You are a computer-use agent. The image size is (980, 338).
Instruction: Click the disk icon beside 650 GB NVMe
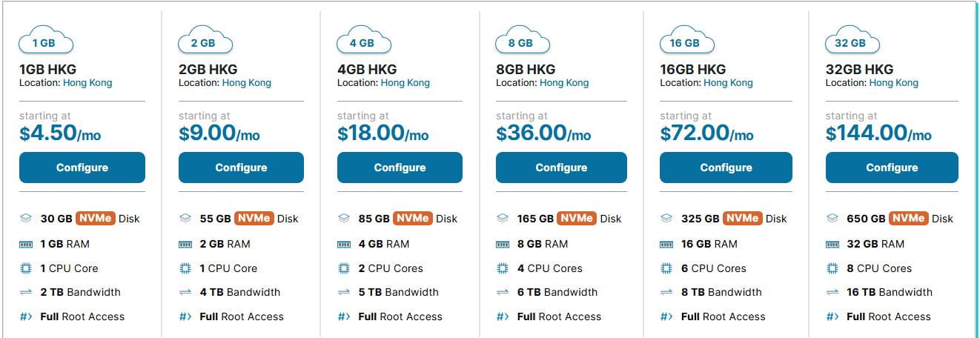point(832,219)
